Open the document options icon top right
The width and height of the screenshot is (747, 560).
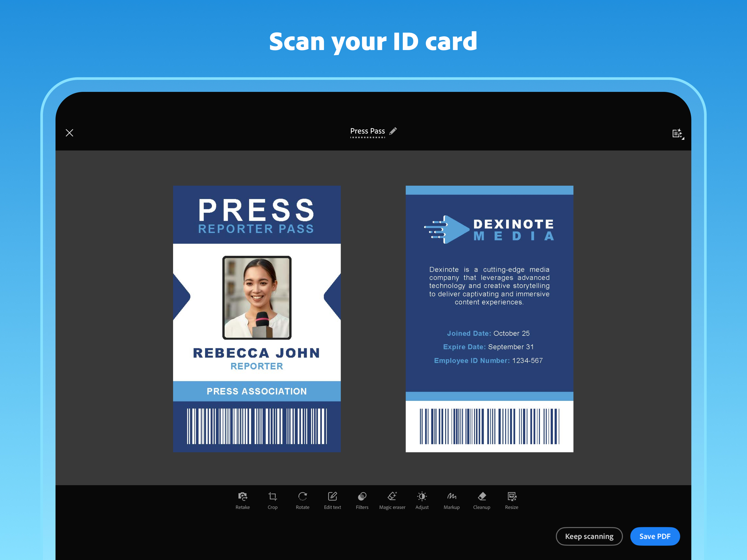click(x=678, y=133)
